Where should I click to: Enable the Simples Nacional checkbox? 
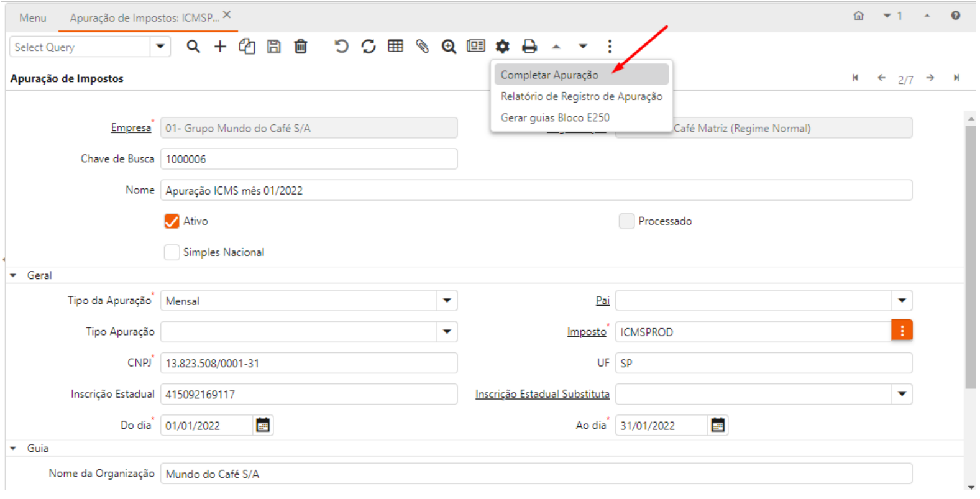click(172, 252)
